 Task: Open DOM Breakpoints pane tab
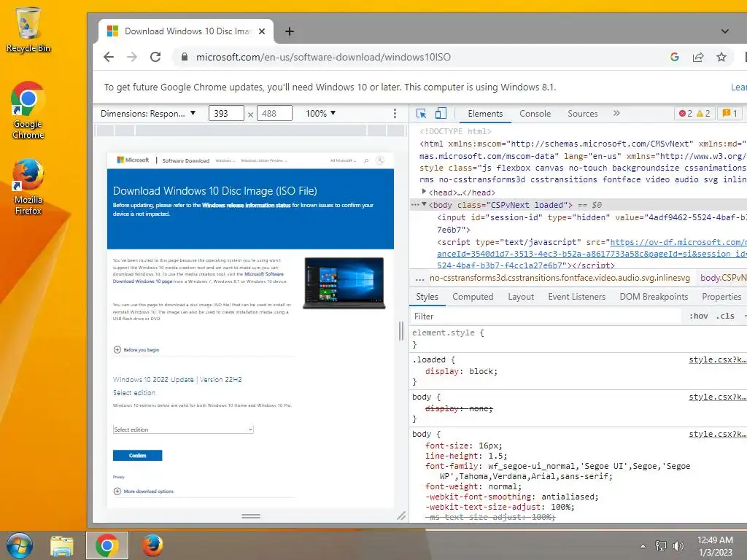(654, 297)
